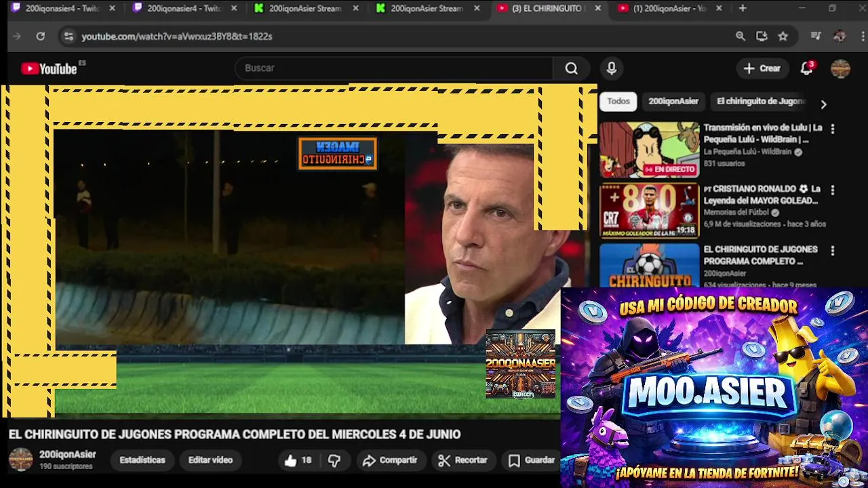Click the YouTube logo home link
The image size is (868, 488).
49,68
